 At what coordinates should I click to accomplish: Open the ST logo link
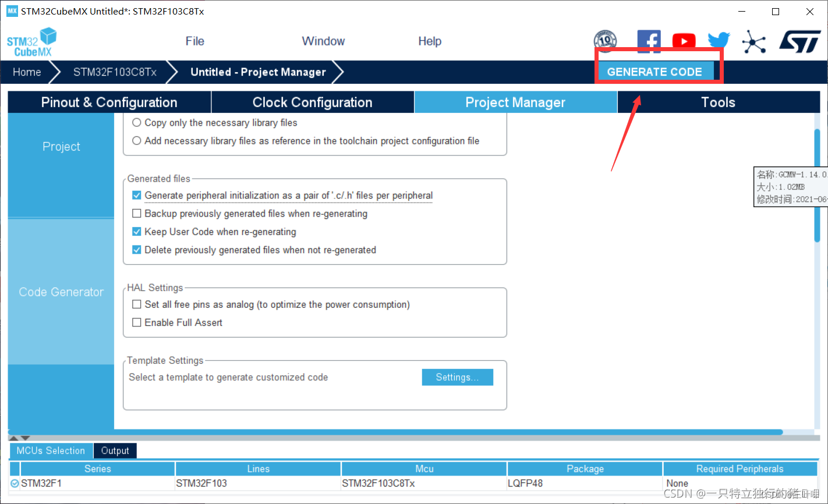[x=799, y=42]
